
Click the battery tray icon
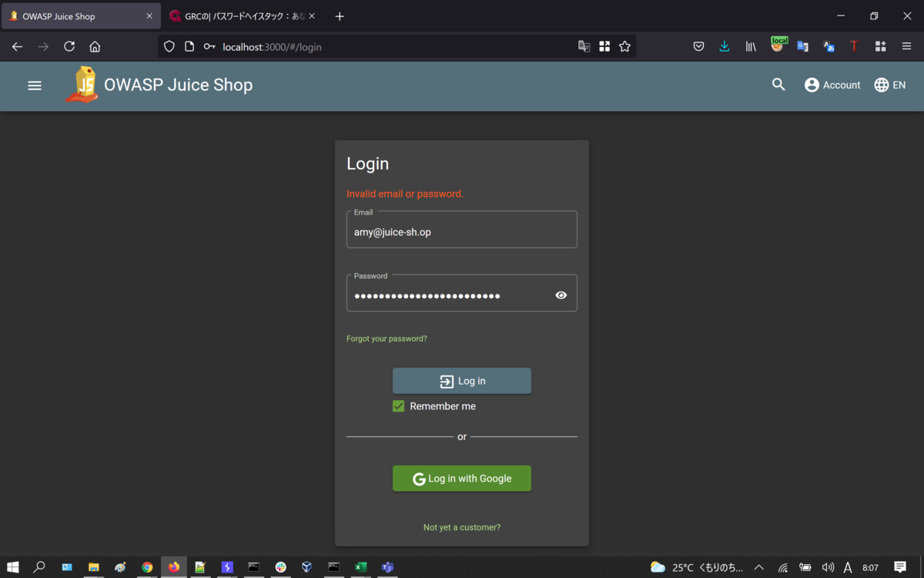click(x=805, y=567)
